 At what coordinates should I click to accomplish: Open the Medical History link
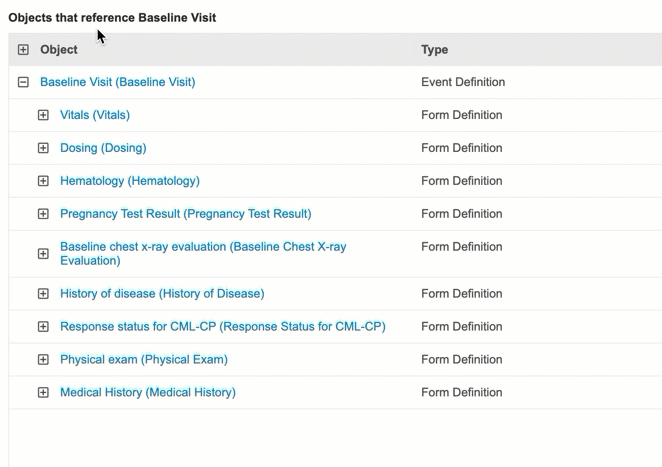(148, 393)
